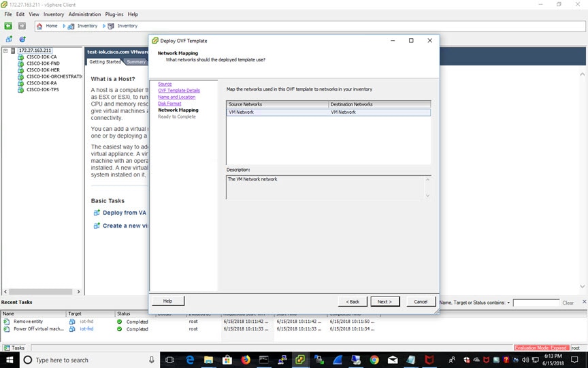Image resolution: width=588 pixels, height=368 pixels.
Task: Click main panel scrollbar up arrow
Action: point(583,74)
